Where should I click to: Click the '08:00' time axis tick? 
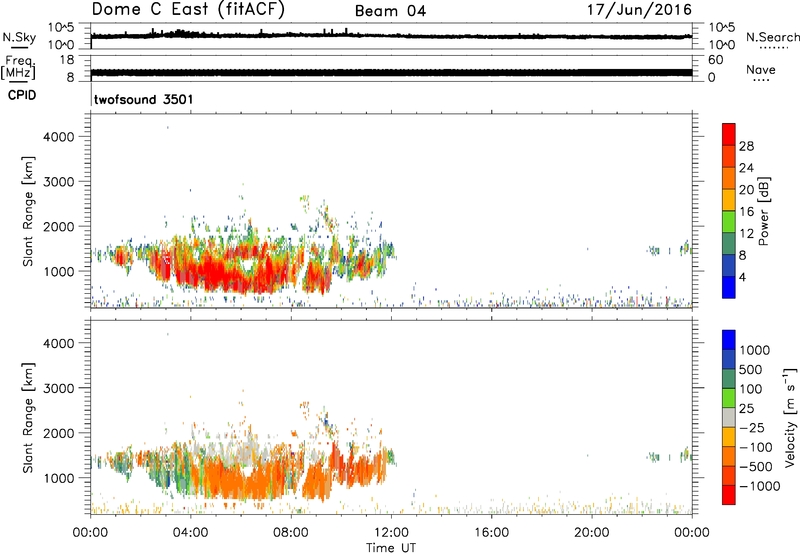[290, 533]
